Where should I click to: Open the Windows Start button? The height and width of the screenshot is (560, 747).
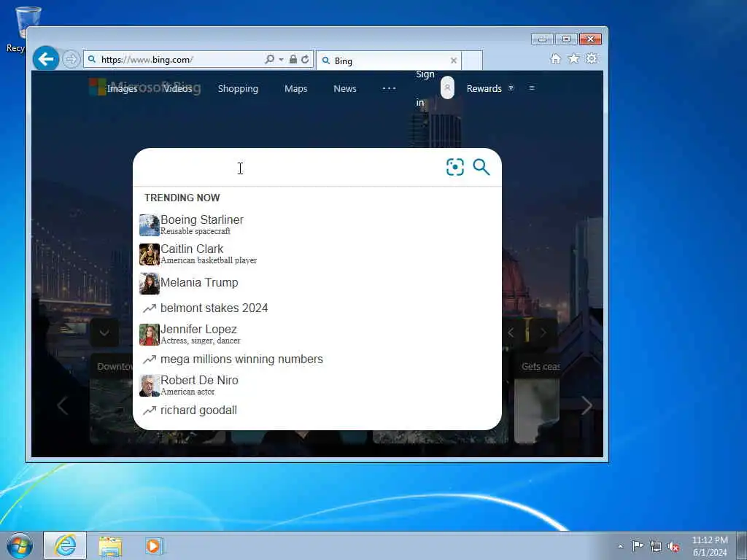(x=20, y=545)
